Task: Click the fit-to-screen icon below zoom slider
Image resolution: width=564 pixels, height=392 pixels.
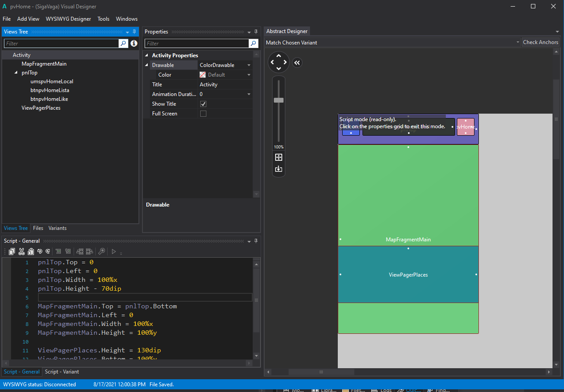Action: coord(279,157)
